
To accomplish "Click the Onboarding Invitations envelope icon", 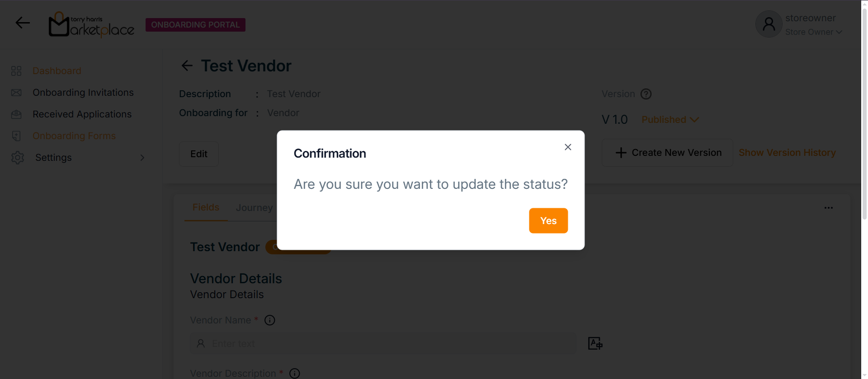I will [x=16, y=93].
